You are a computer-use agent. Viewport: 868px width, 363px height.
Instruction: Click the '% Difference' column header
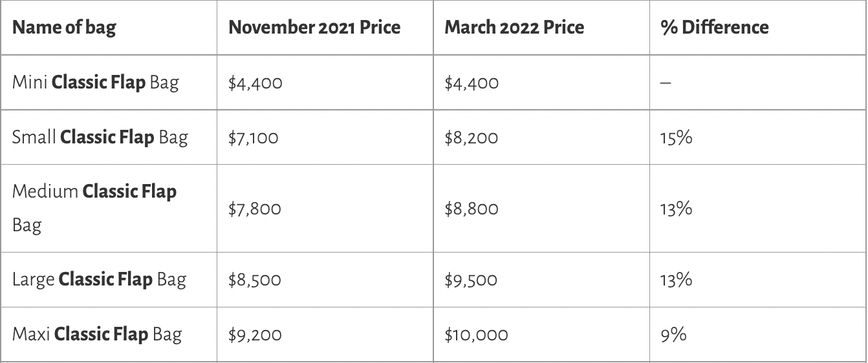(715, 27)
